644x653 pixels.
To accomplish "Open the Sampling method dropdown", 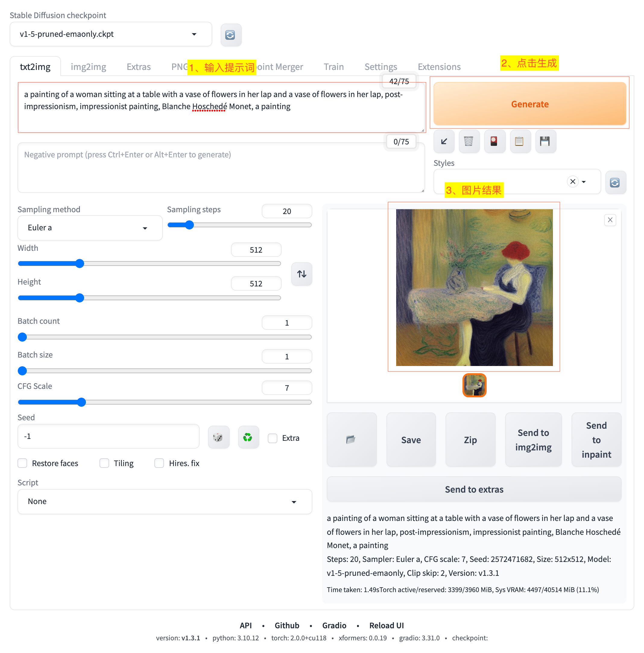I will [90, 228].
